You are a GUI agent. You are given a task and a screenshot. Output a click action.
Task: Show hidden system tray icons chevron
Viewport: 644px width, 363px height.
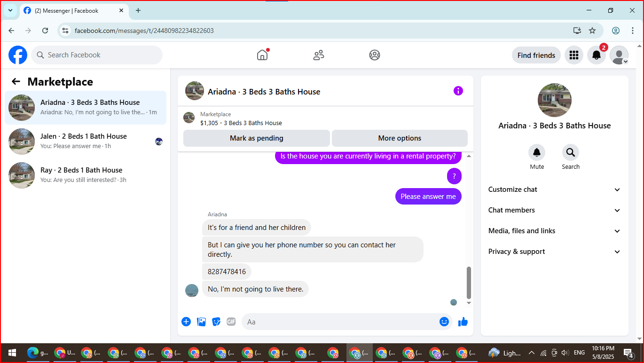click(532, 353)
